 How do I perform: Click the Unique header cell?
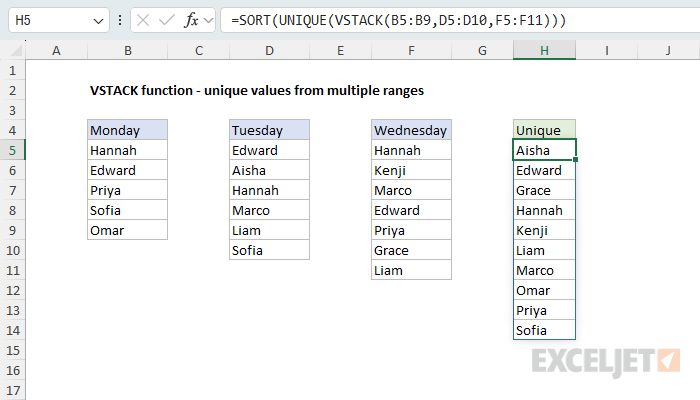pos(544,130)
